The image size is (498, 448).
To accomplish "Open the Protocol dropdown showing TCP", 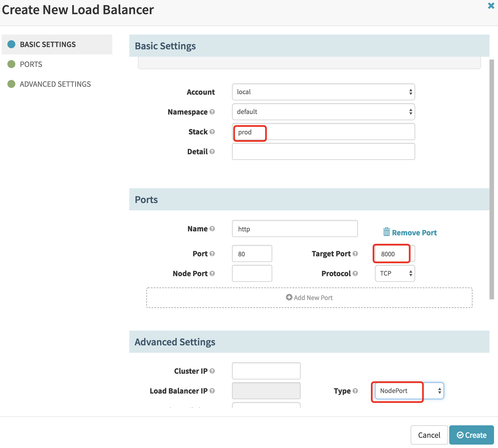I will click(395, 273).
